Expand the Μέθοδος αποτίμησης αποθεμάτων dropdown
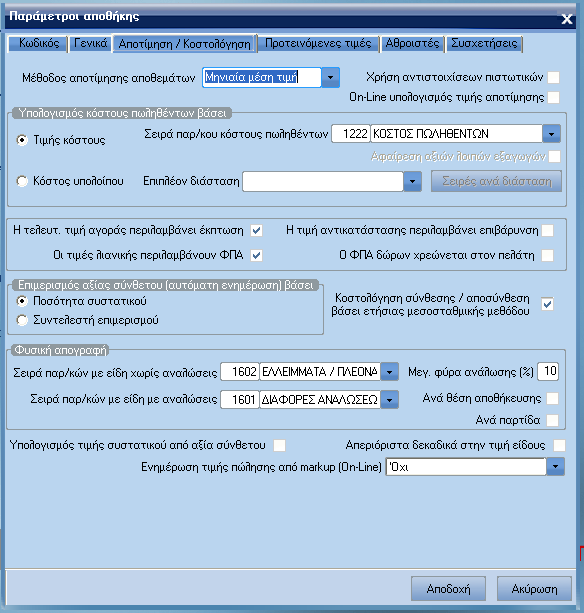Image resolution: width=584 pixels, height=613 pixels. pyautogui.click(x=330, y=77)
